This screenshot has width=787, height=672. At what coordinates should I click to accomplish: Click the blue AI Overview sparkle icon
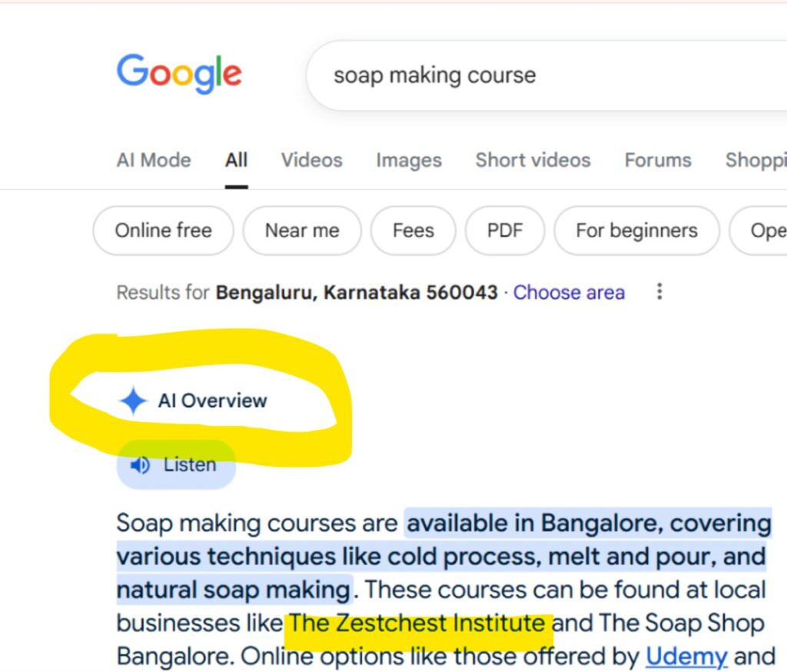133,401
